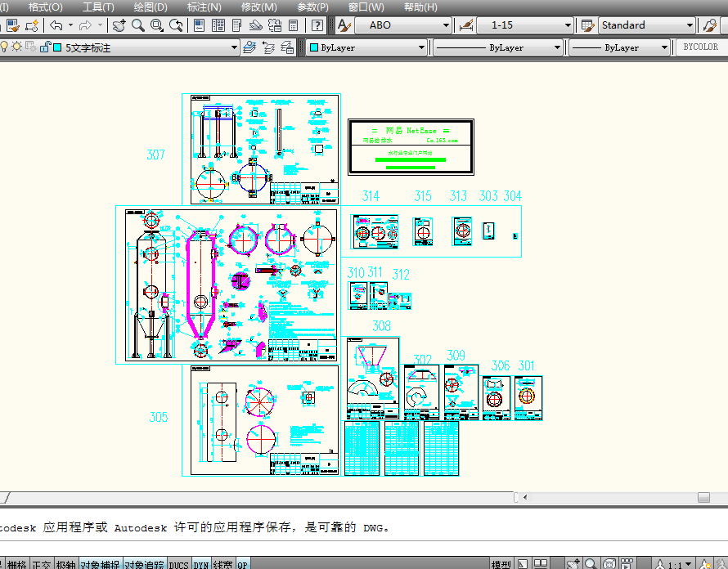Open the Layer States Manager icon
Viewport: 728px width, 569px height.
coord(287,47)
